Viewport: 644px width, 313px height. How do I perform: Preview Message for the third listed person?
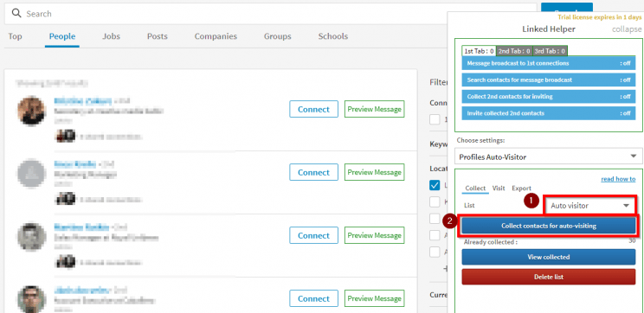pyautogui.click(x=375, y=235)
